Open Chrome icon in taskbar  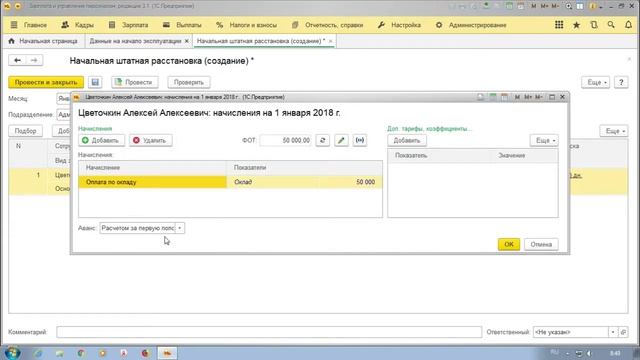tap(81, 353)
